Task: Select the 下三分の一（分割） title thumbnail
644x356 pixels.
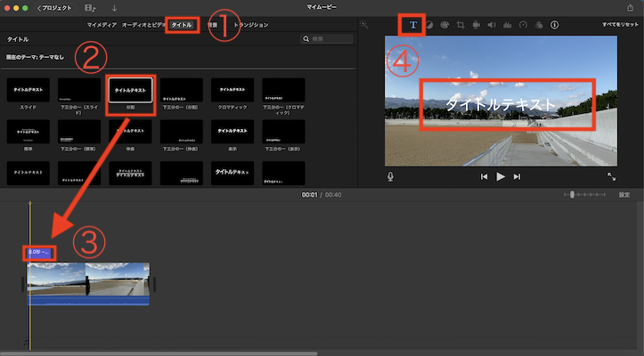Action: pos(181,90)
